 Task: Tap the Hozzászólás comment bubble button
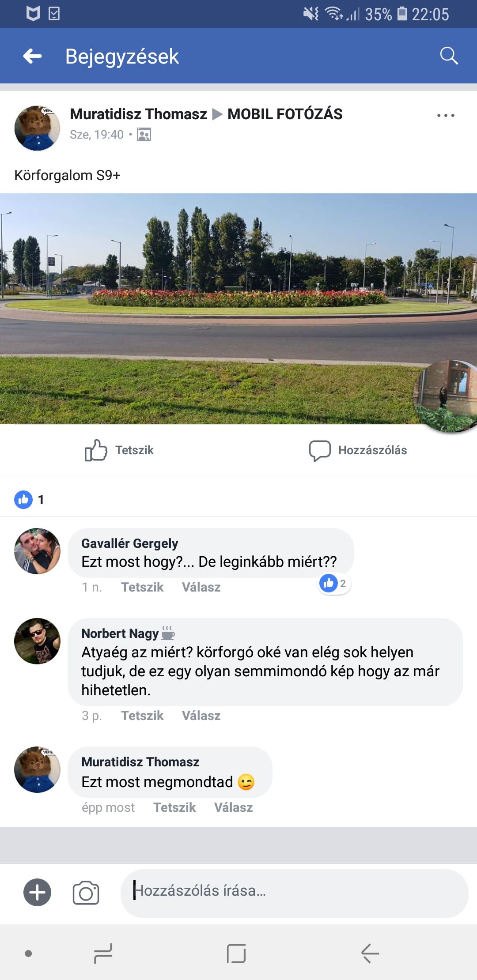click(x=358, y=450)
